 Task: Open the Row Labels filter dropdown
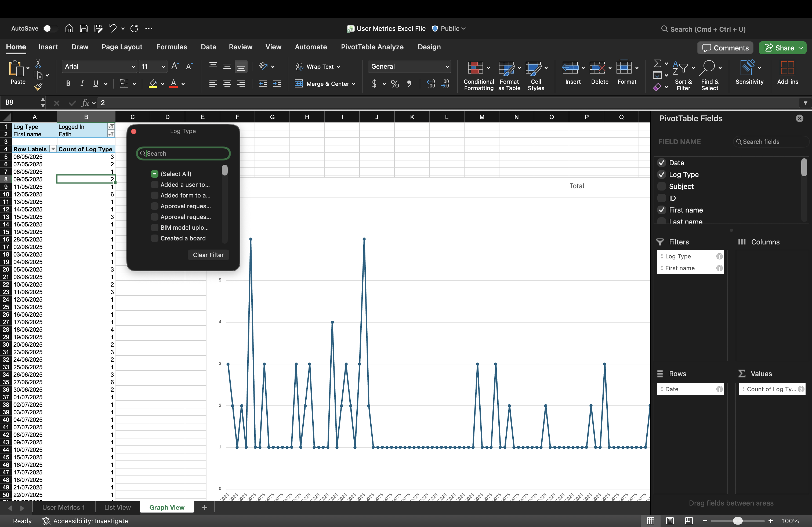click(x=53, y=149)
